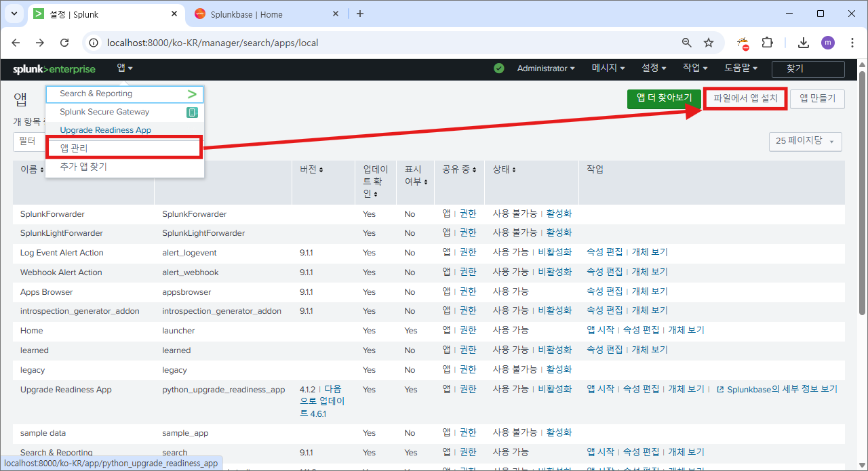This screenshot has height=471, width=868.
Task: Click 속성 편집 for Log Event Alert Action
Action: [x=604, y=252]
